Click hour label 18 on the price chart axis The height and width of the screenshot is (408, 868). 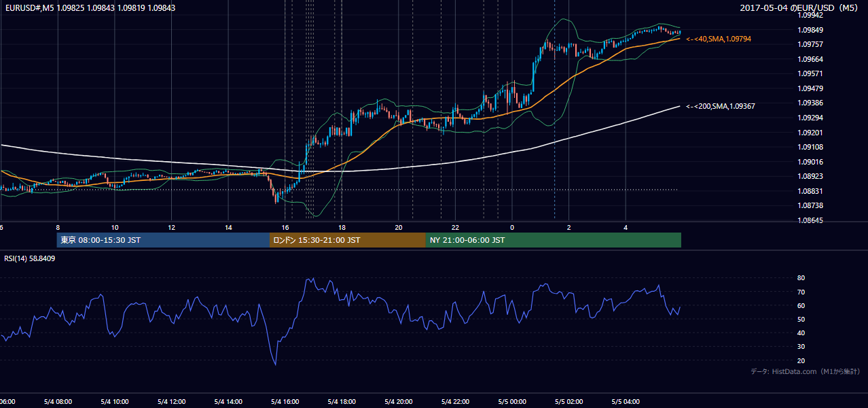click(342, 227)
